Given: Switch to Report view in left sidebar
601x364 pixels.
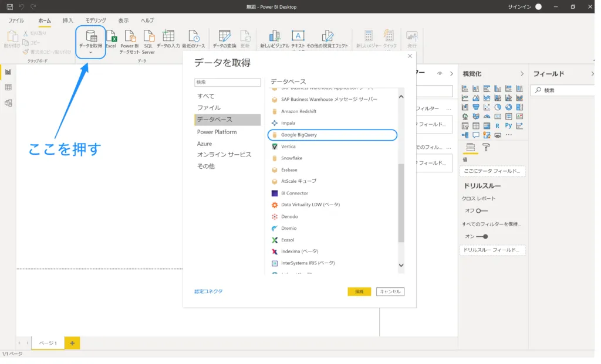Looking at the screenshot, I should point(8,73).
